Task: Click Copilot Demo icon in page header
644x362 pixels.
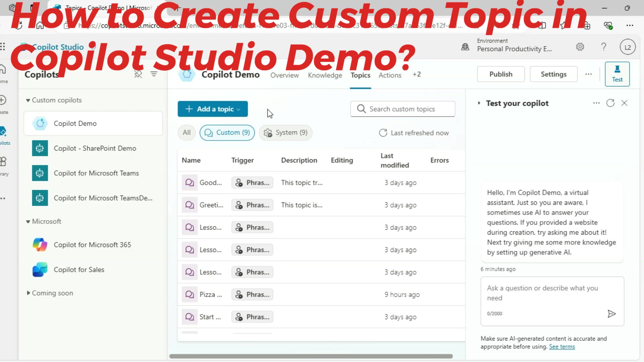Action: tap(187, 74)
